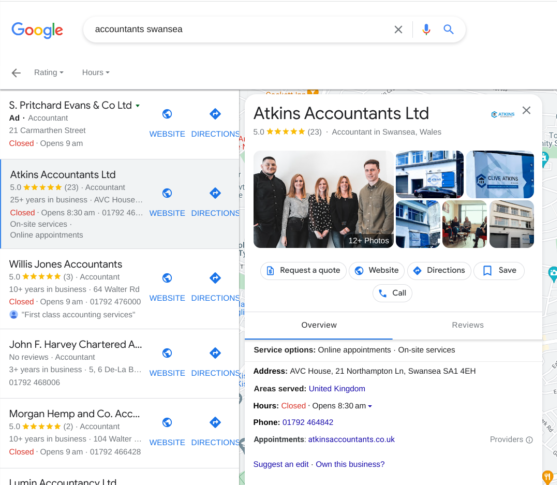Call Atkins Accountants using the Call button

pos(392,293)
